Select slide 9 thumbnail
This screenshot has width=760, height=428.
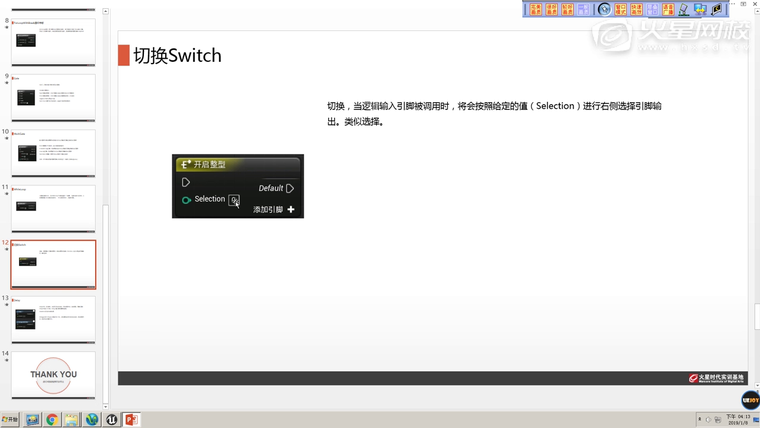click(53, 97)
